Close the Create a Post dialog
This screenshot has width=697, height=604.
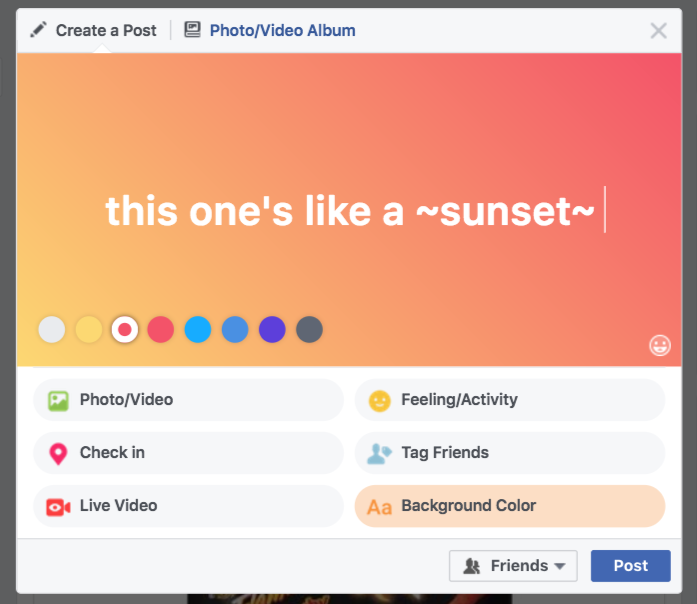click(658, 30)
